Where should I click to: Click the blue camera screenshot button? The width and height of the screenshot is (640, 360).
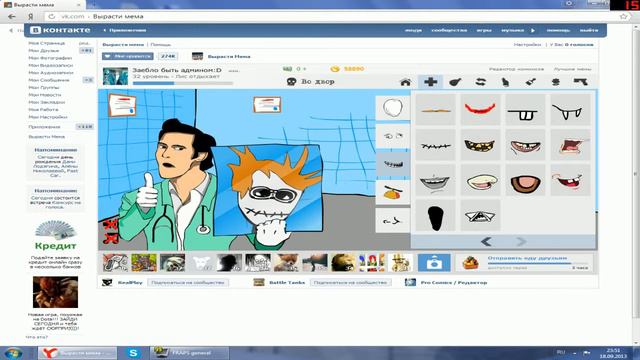tap(434, 263)
